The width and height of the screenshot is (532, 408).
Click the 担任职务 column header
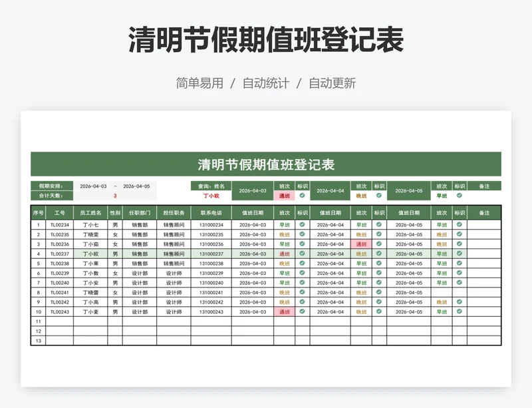(x=174, y=213)
